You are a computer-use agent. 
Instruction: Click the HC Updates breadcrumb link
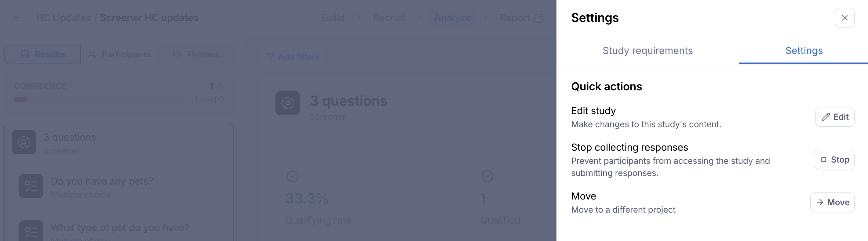point(64,18)
